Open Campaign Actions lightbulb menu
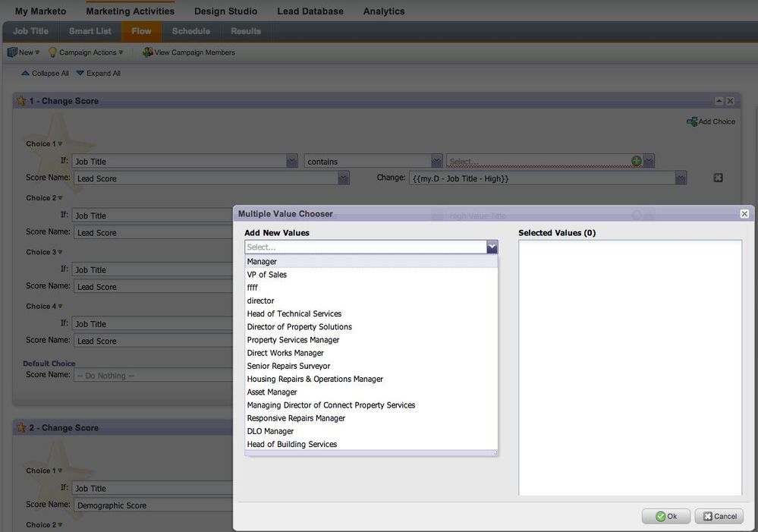This screenshot has width=758, height=532. click(x=52, y=52)
